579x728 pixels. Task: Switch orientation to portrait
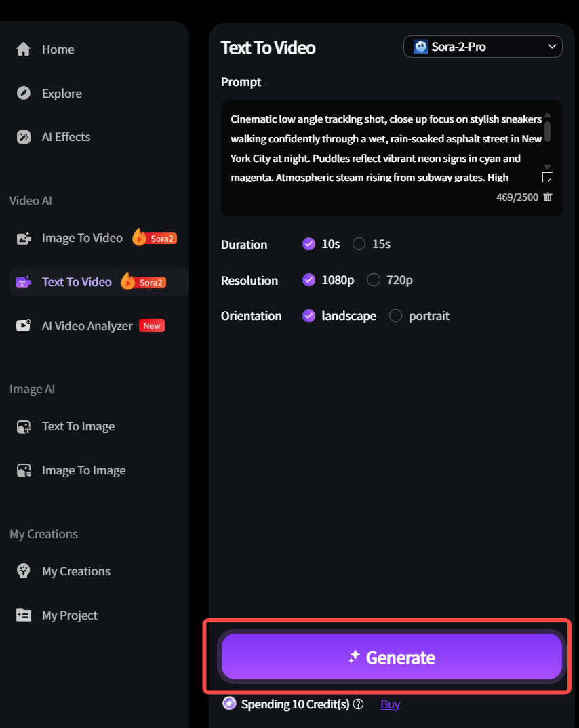(395, 316)
